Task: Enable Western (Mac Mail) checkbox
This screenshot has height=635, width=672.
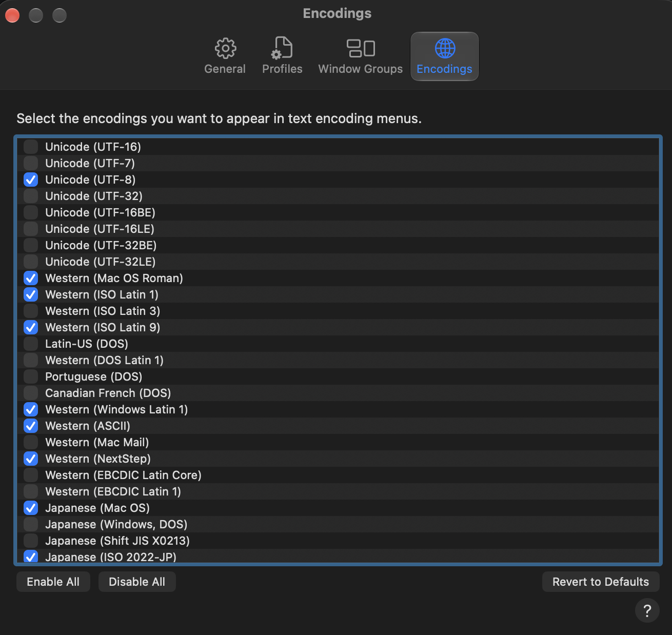Action: point(31,442)
